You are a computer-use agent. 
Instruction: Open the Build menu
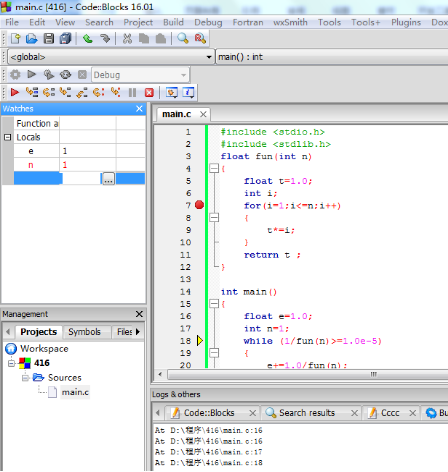tap(173, 22)
